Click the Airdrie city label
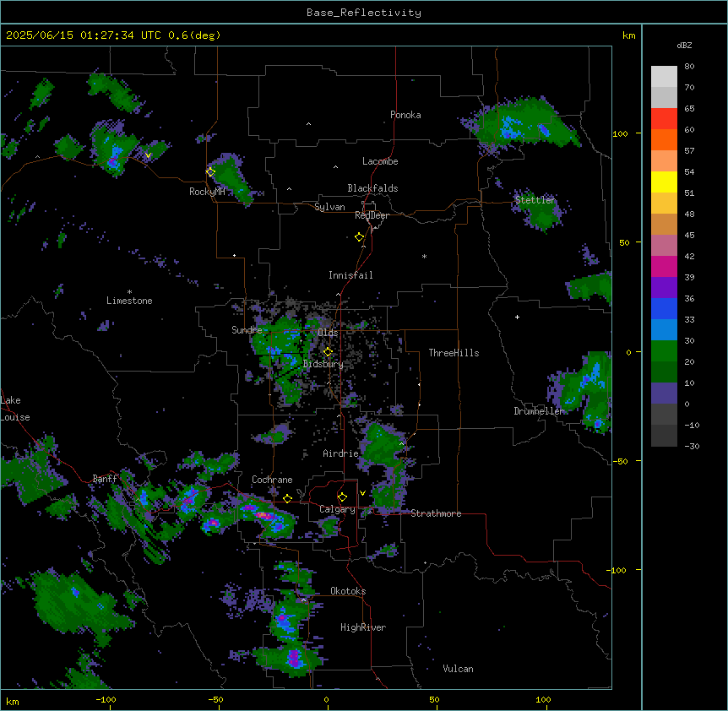The image size is (728, 711). point(340,453)
